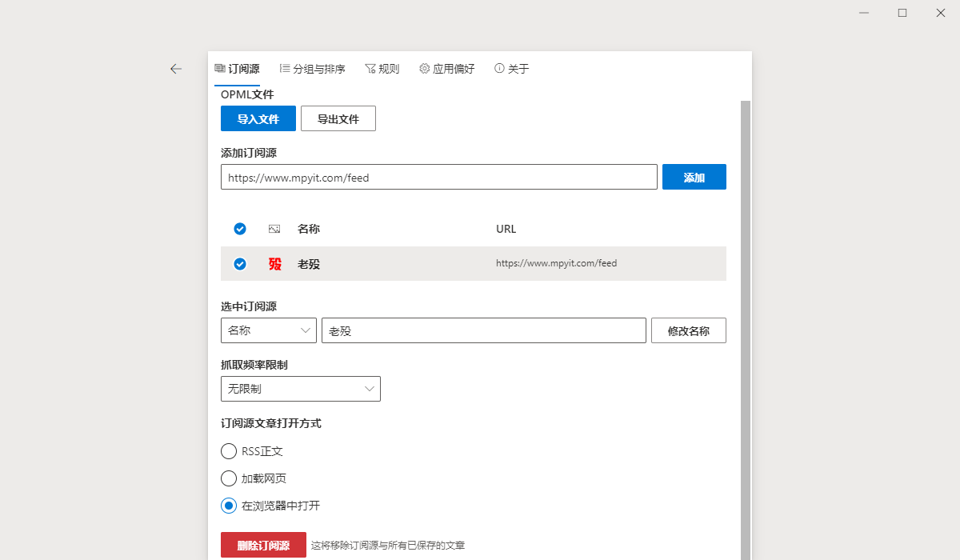The height and width of the screenshot is (560, 960).
Task: Click the 老殁 feed name in list
Action: (x=309, y=264)
